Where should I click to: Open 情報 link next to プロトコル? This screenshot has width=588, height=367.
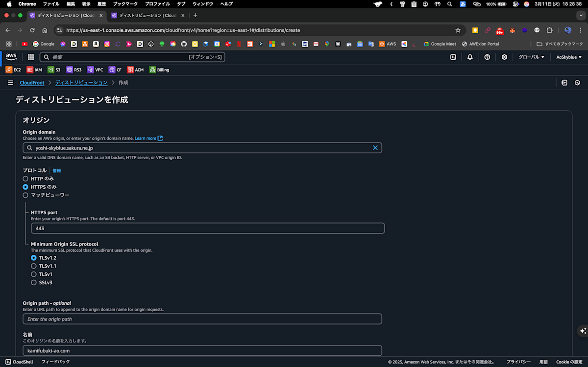tap(57, 171)
